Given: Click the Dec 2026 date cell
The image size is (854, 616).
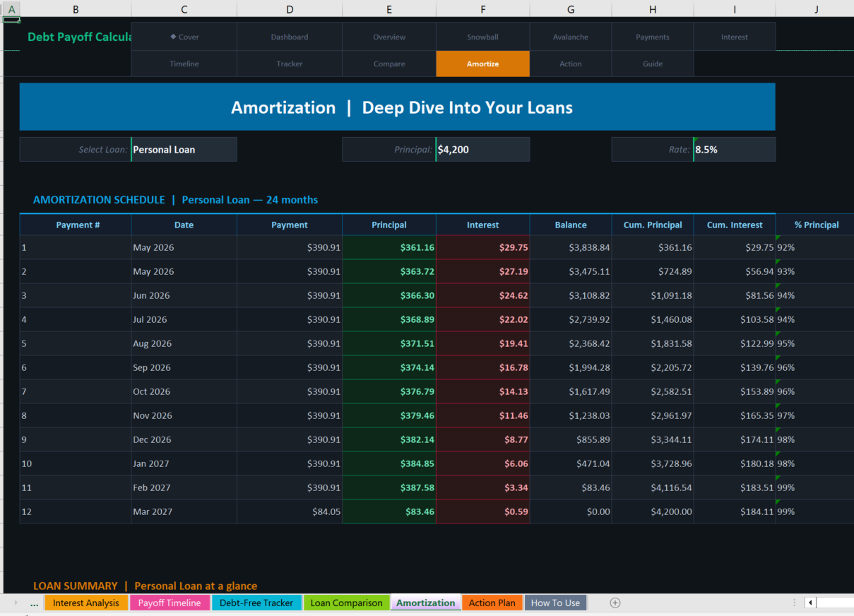Looking at the screenshot, I should (x=184, y=439).
